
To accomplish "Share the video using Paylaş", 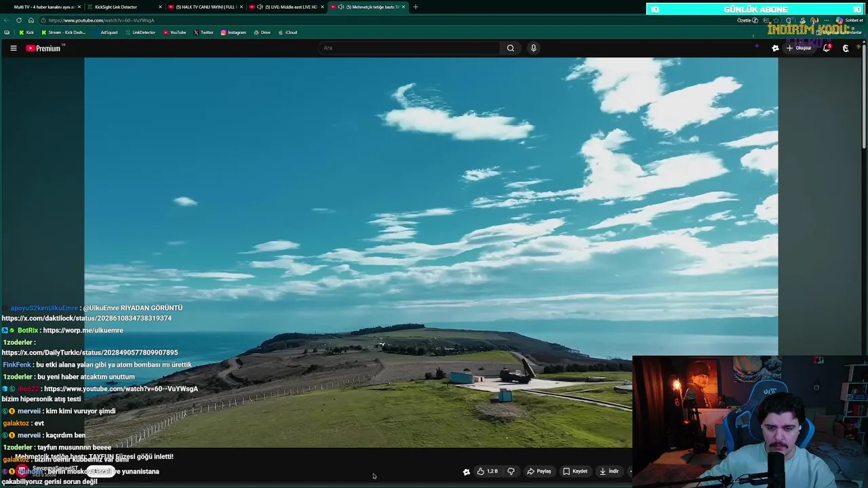I will [x=540, y=471].
